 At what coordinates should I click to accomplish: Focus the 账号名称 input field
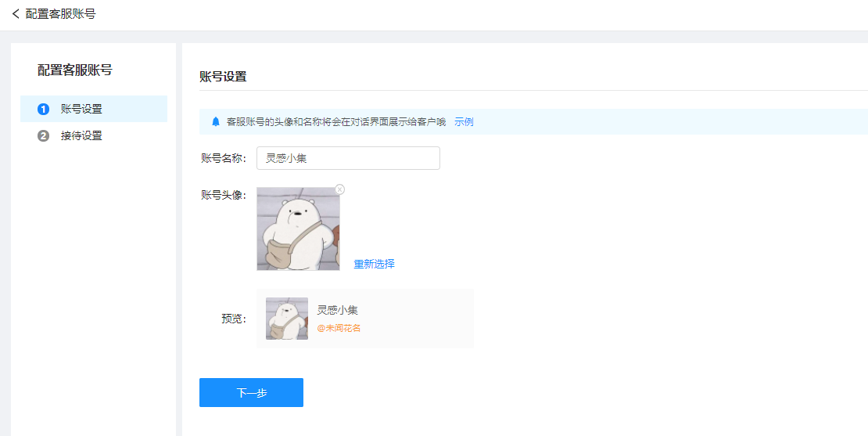coord(348,158)
